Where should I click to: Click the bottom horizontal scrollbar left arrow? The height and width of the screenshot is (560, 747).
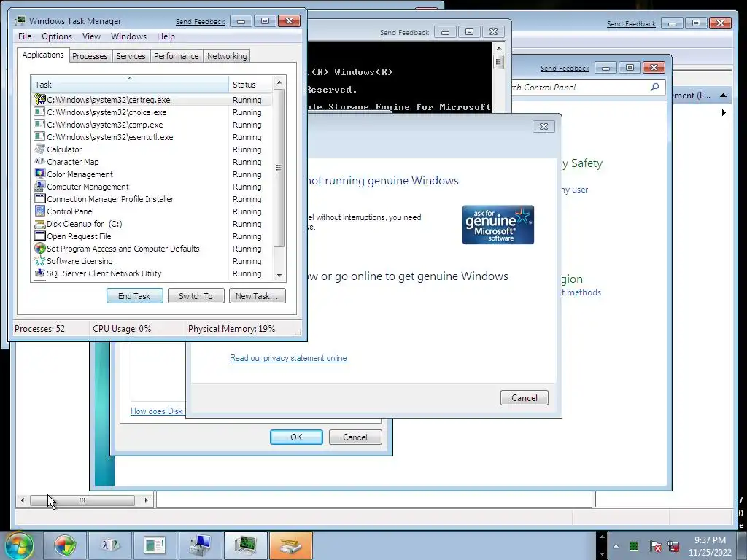23,500
